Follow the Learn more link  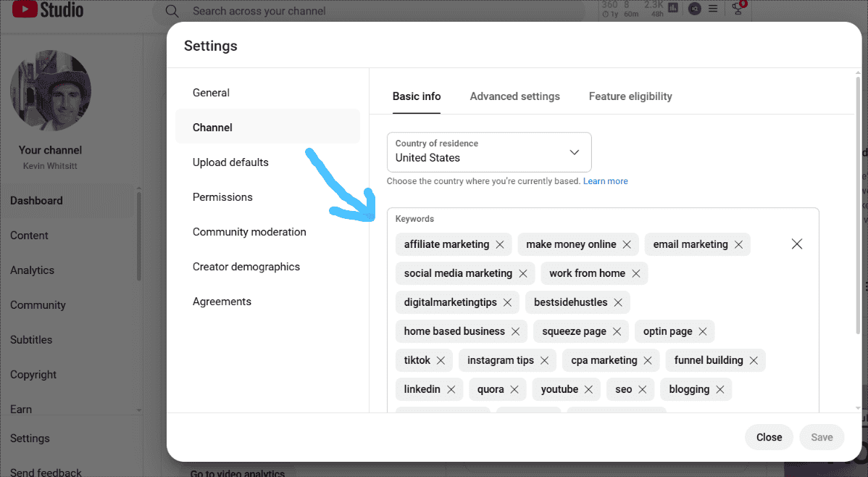coord(605,181)
